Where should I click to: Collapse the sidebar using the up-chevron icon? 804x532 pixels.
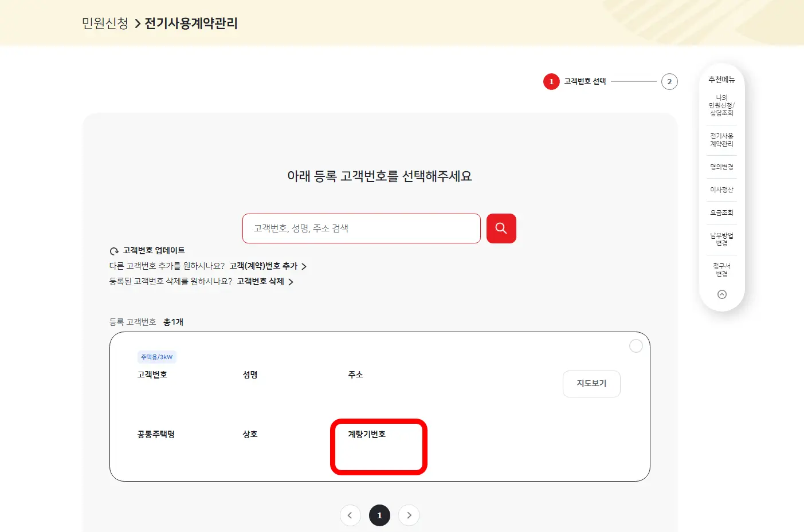[x=721, y=294]
